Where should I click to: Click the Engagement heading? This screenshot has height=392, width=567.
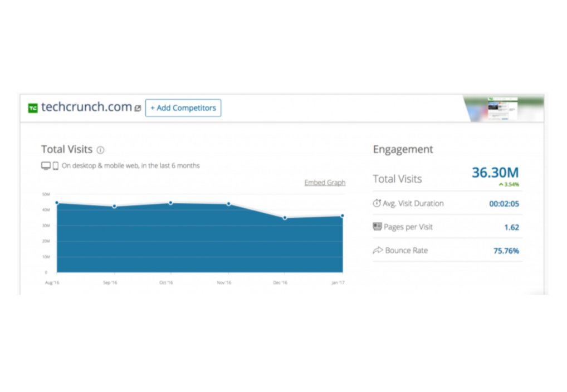point(403,149)
